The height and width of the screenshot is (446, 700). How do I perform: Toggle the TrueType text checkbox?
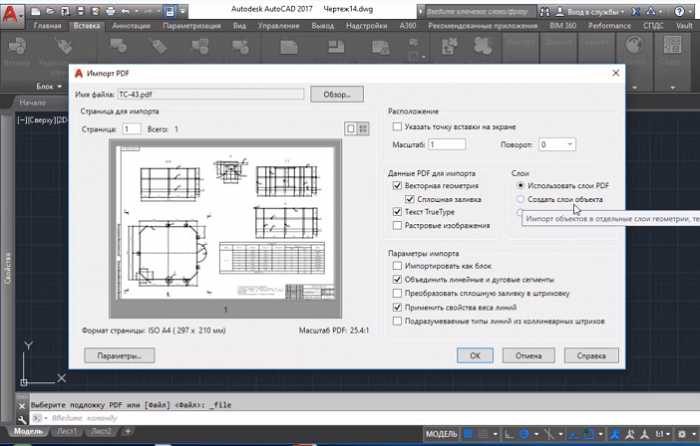[x=397, y=212]
